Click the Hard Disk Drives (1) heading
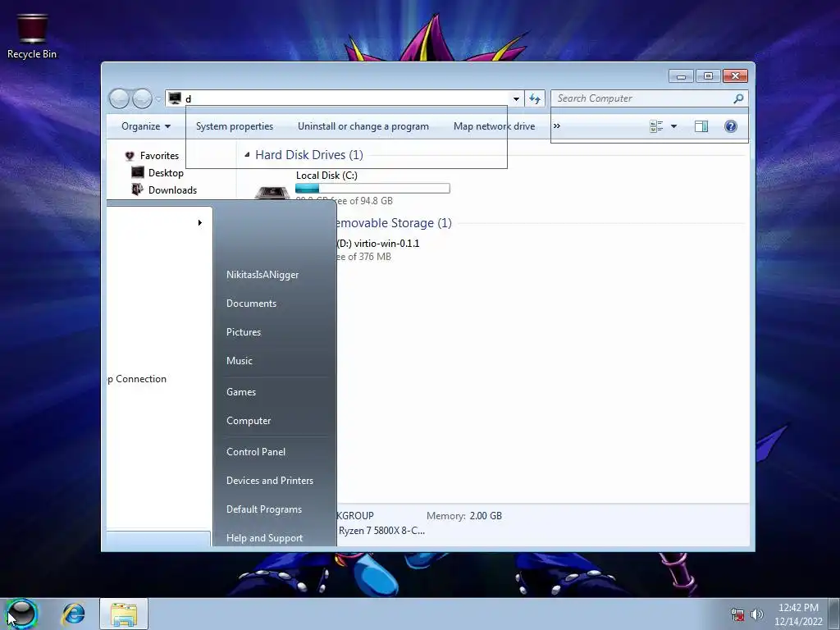Screen dimensions: 840x630 click(309, 155)
